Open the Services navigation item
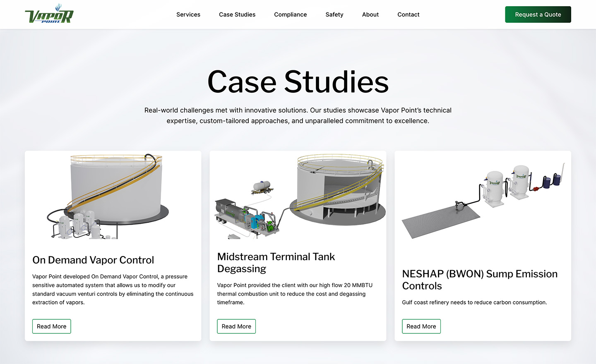The height and width of the screenshot is (364, 596). 188,14
